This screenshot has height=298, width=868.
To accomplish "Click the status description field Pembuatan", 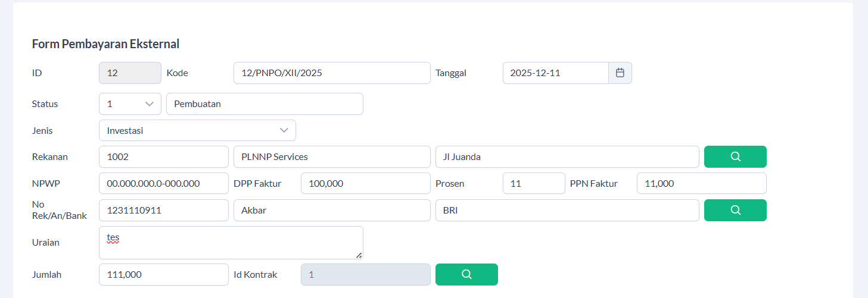I will (265, 103).
